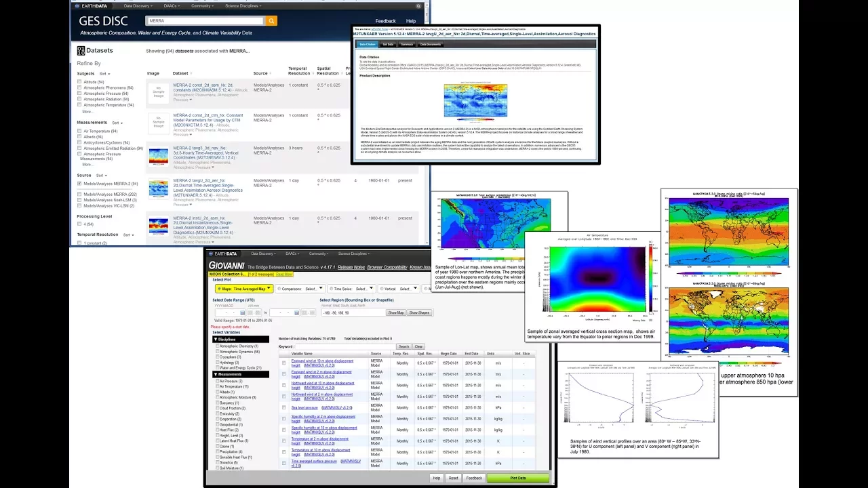Select the Sea level pressure variable checkbox
Image resolution: width=868 pixels, height=488 pixels.
[x=284, y=407]
